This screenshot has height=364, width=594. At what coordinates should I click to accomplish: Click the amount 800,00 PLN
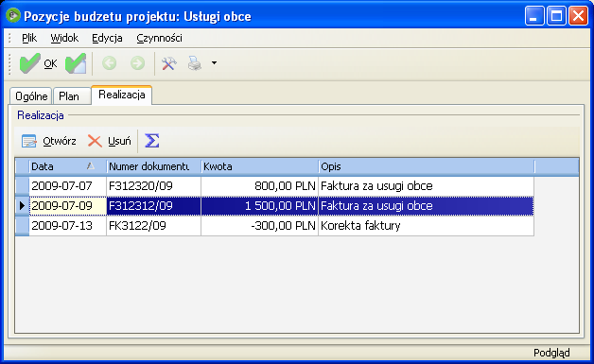(259, 186)
